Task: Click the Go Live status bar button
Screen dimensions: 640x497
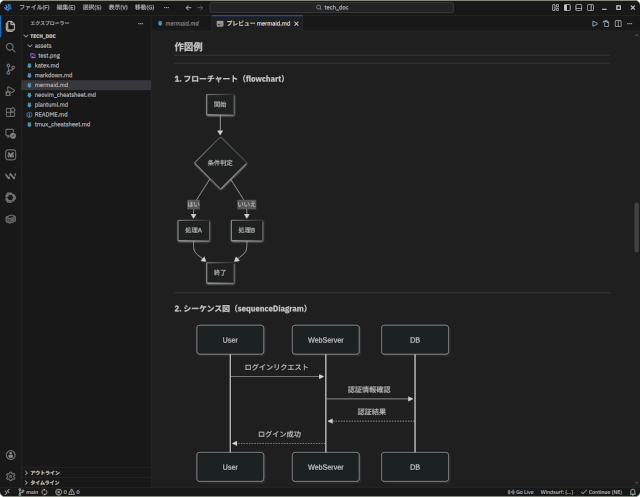Action: (520, 492)
